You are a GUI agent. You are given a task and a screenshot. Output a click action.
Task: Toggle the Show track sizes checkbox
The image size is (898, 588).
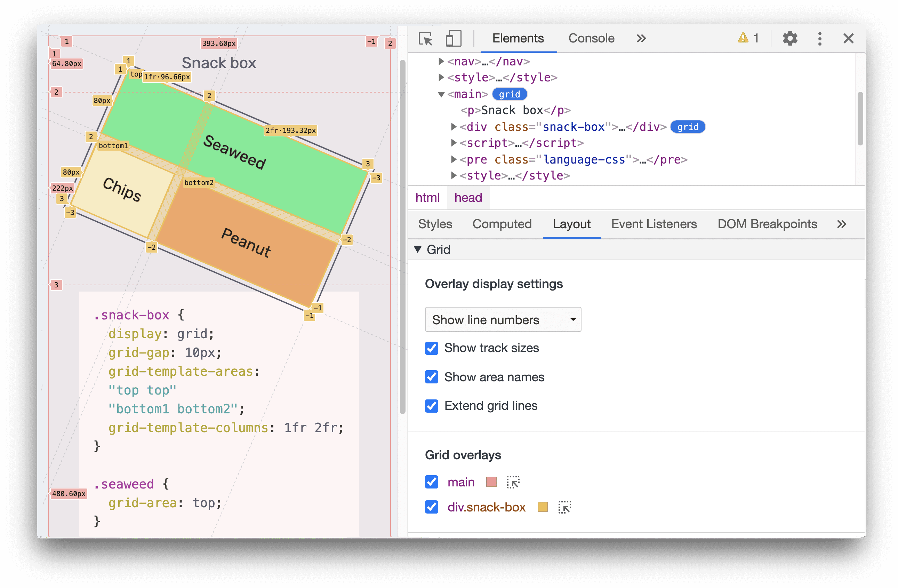(x=431, y=348)
